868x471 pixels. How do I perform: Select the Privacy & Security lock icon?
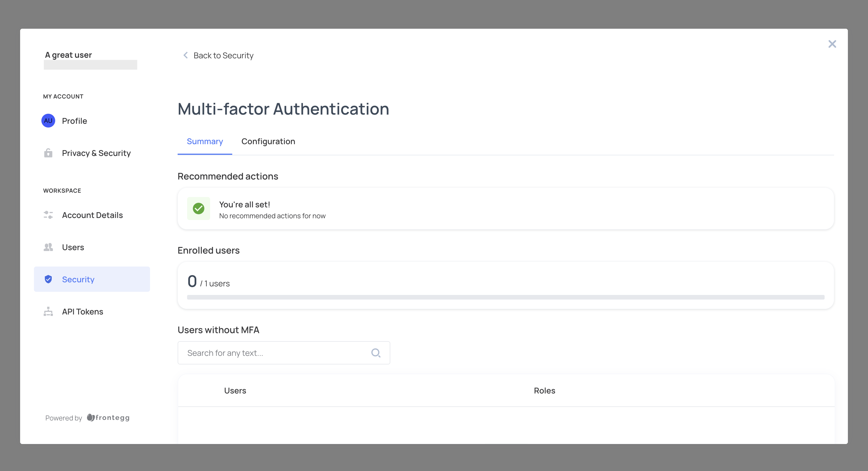point(48,153)
